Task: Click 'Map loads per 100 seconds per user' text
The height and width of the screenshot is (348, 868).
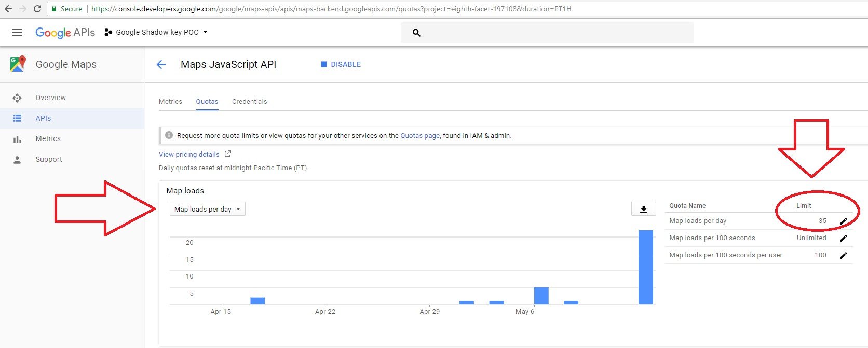Action: tap(726, 255)
